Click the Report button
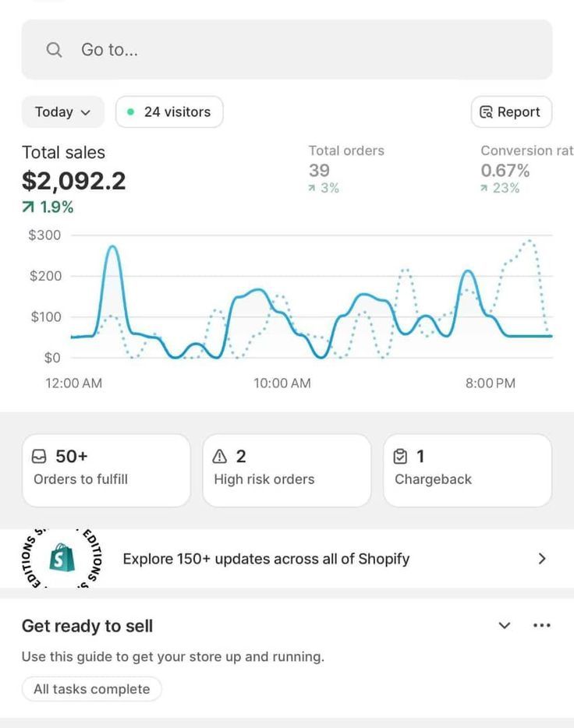The image size is (574, 728). (511, 111)
